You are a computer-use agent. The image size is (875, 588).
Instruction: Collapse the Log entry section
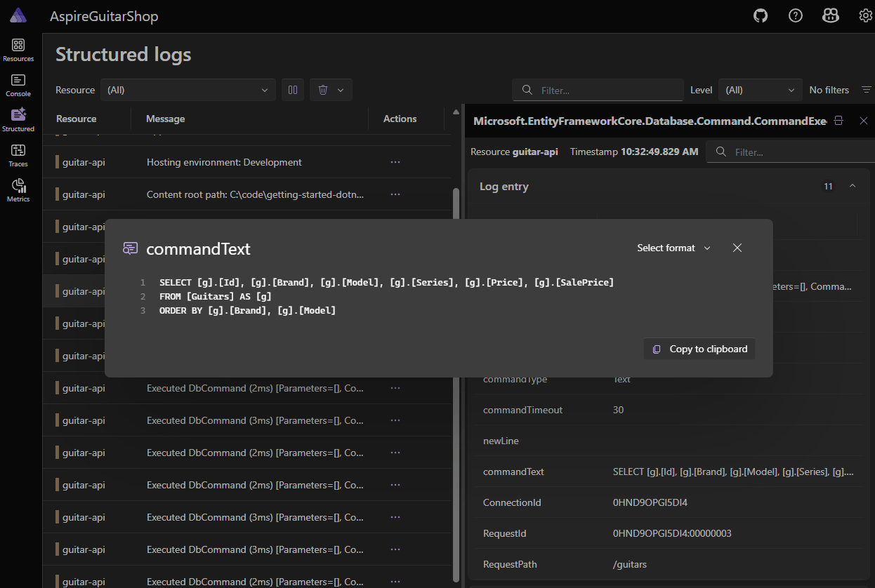point(853,187)
